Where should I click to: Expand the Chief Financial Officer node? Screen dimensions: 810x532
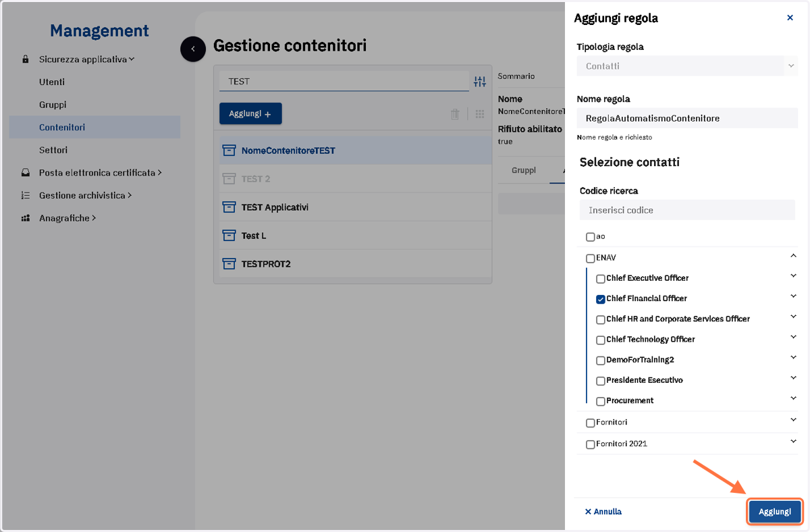pyautogui.click(x=793, y=296)
